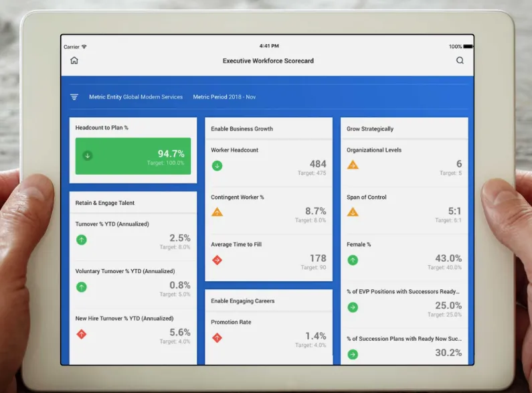532x393 pixels.
Task: Tap the 178 time to fill value
Action: pos(318,258)
